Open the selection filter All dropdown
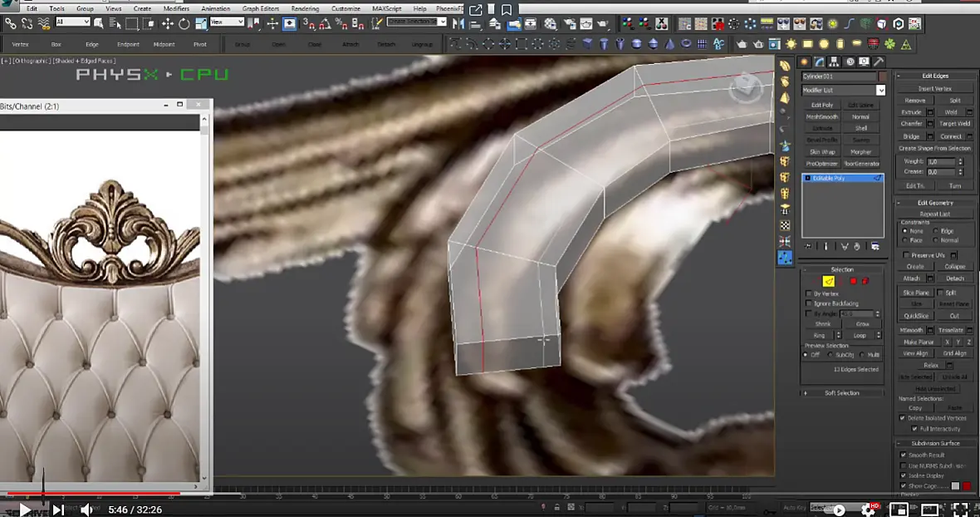 tap(73, 22)
